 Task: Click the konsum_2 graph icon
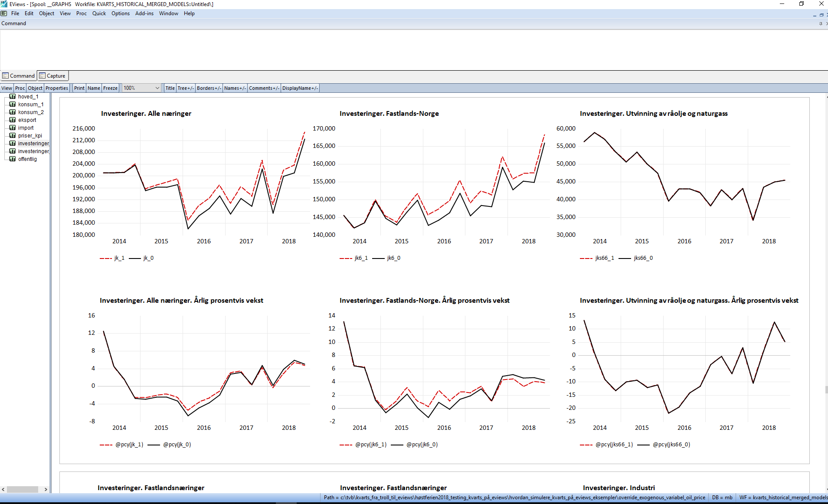point(13,112)
